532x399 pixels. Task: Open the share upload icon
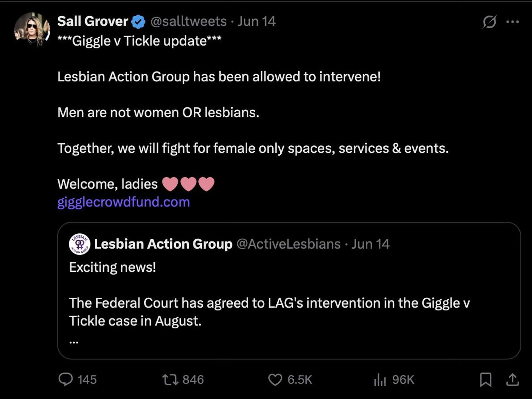click(x=513, y=379)
